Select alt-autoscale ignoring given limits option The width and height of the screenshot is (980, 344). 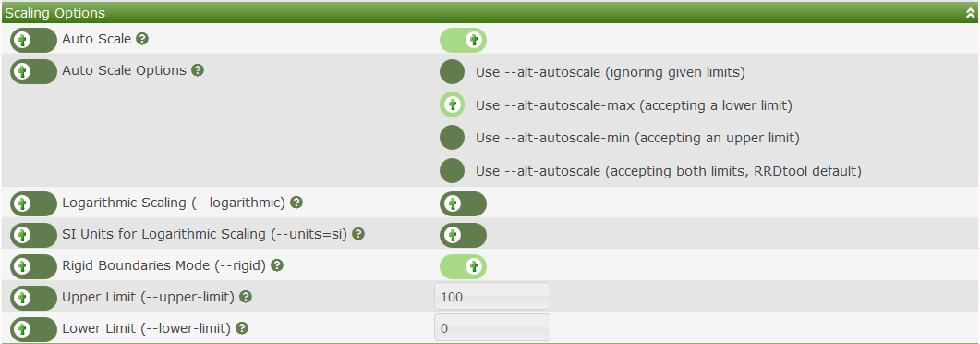[x=452, y=72]
